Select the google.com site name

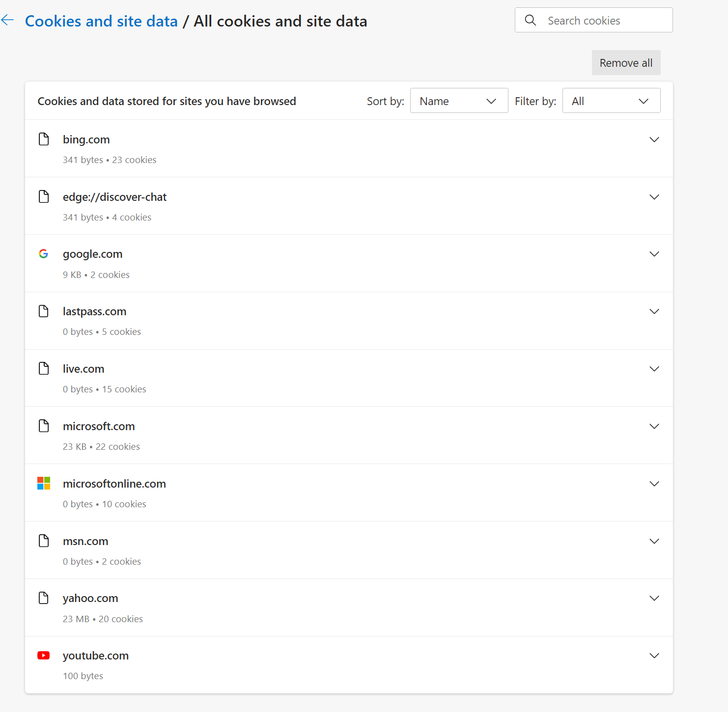[92, 254]
